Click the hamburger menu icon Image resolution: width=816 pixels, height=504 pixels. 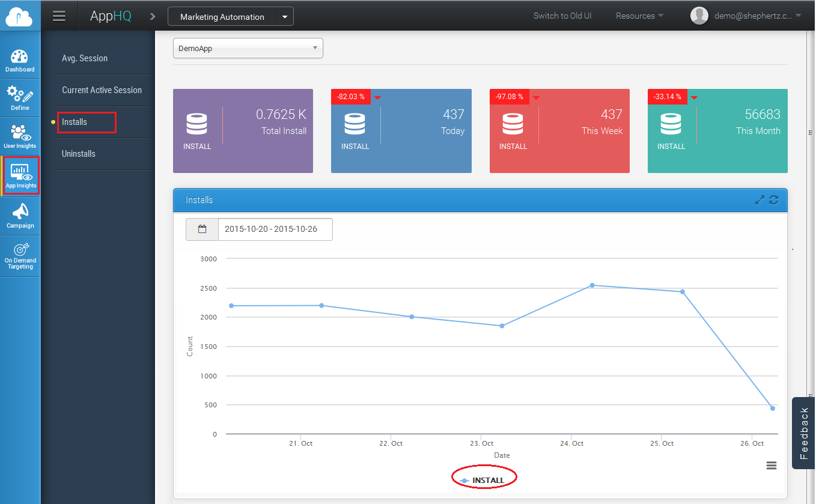[59, 16]
